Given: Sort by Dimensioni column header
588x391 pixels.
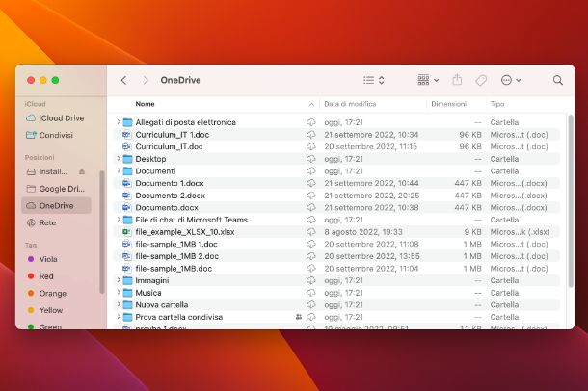Looking at the screenshot, I should (x=449, y=104).
